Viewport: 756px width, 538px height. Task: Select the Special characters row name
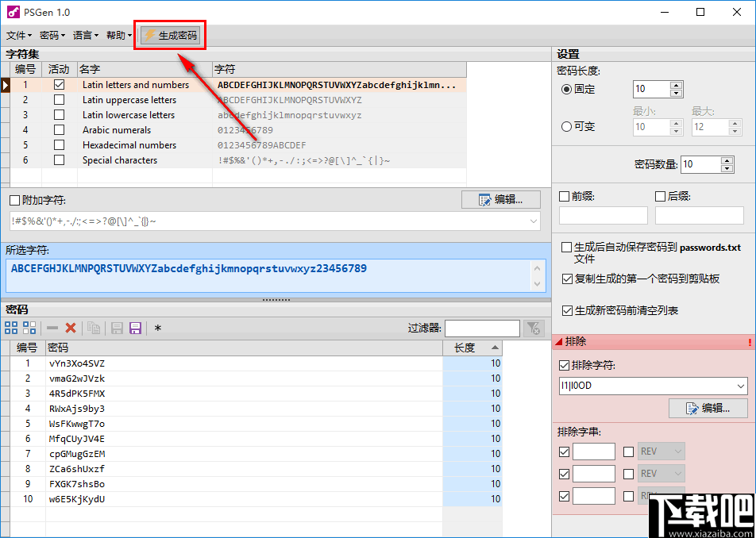coord(120,160)
